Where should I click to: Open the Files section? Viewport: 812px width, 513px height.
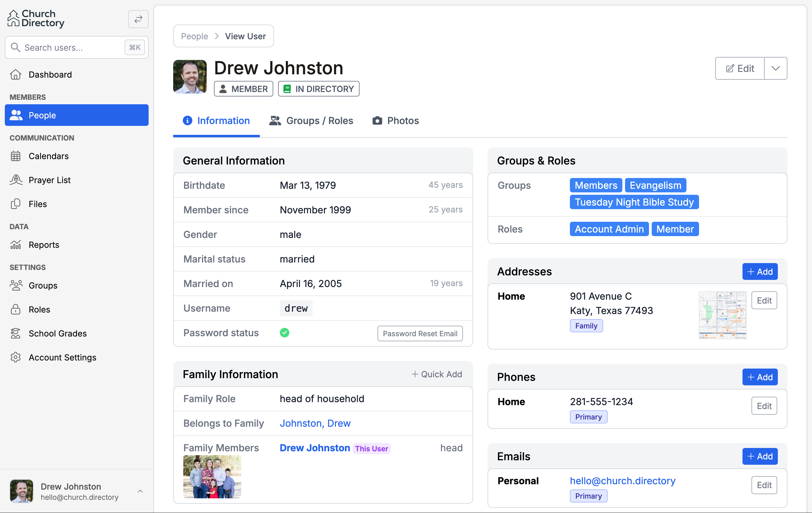37,204
